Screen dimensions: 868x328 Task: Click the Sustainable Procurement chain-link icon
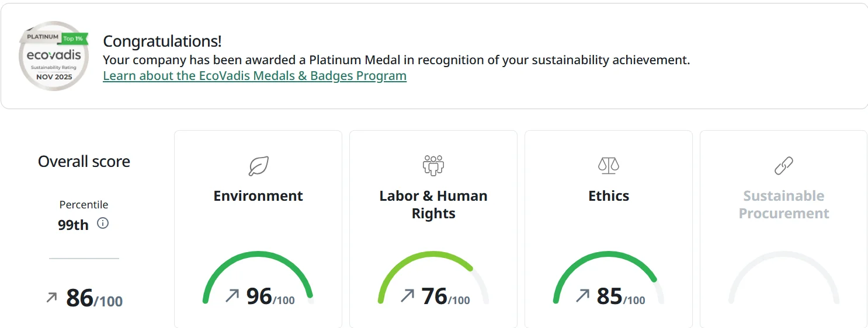point(783,166)
